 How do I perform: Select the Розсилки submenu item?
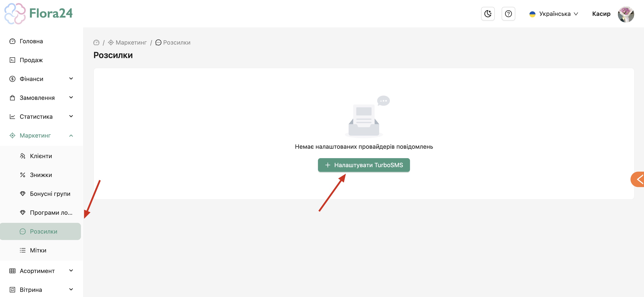click(x=40, y=231)
